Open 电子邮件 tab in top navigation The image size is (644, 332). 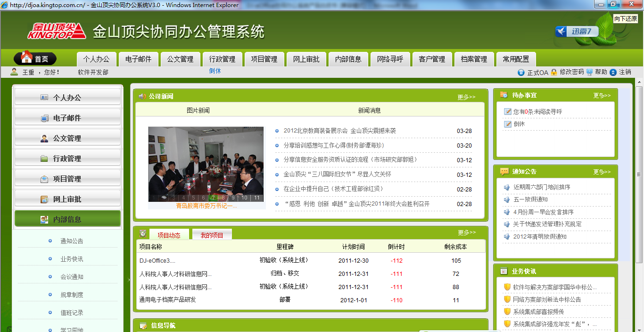(138, 59)
